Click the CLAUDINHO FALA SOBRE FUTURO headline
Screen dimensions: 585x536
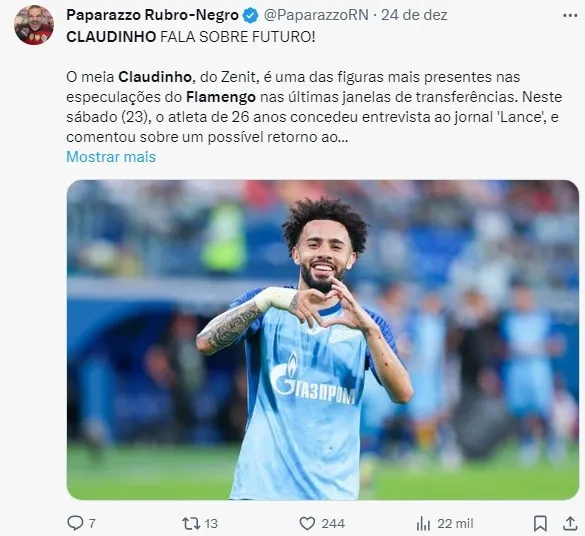[191, 37]
